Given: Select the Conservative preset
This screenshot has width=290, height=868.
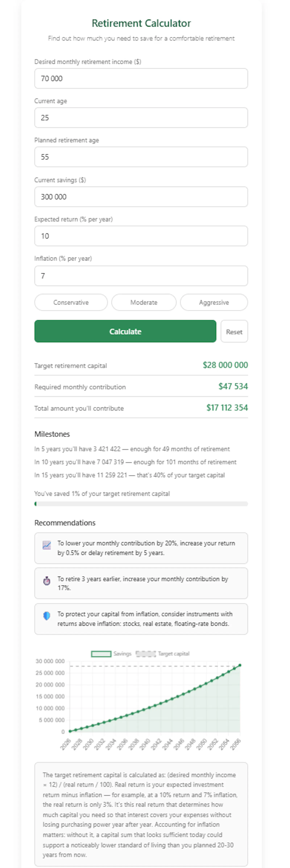Looking at the screenshot, I should click(x=71, y=302).
